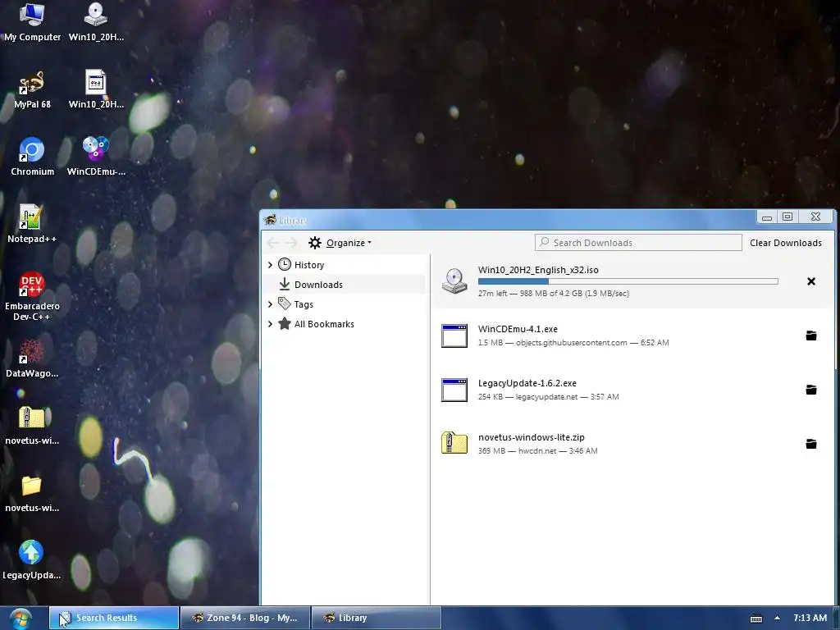Click '1.5 MB — objects.githubusercontent.com' details text

(x=573, y=342)
